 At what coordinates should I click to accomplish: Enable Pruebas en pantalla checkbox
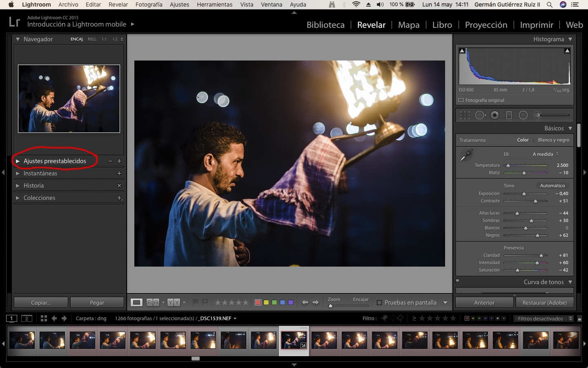coord(379,303)
